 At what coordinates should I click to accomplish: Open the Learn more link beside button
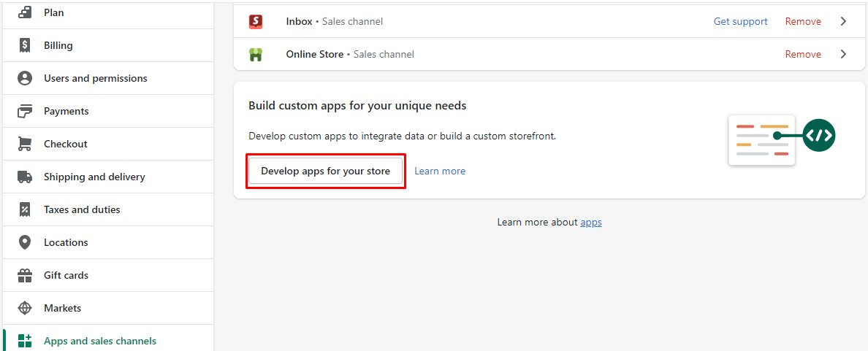pos(440,171)
